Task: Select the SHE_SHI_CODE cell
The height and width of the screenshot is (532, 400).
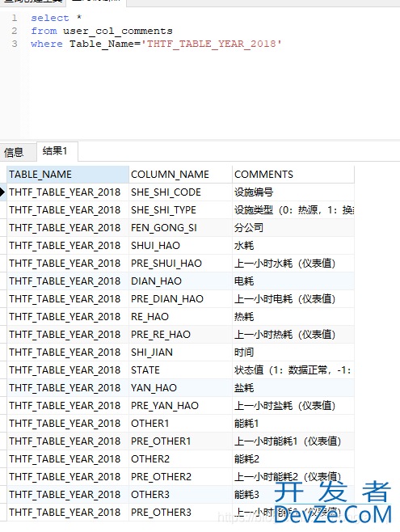Action: tap(180, 192)
